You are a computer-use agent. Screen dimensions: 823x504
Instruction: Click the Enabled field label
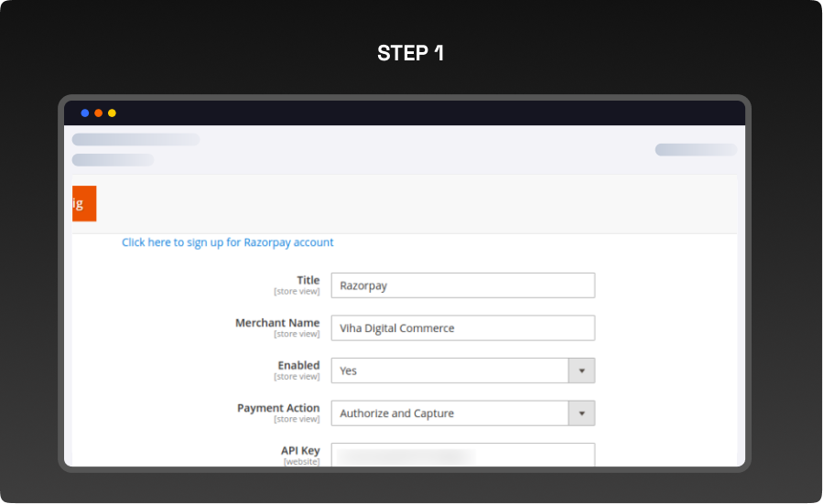click(298, 365)
